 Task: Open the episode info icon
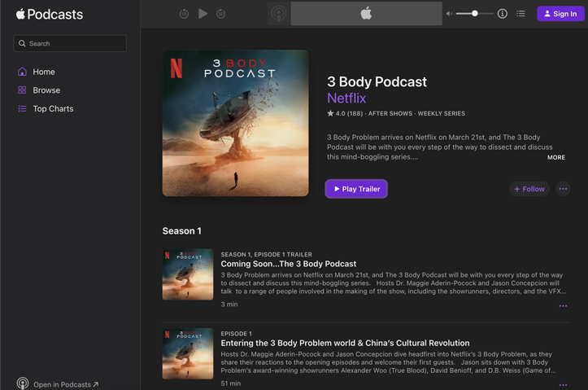[503, 14]
